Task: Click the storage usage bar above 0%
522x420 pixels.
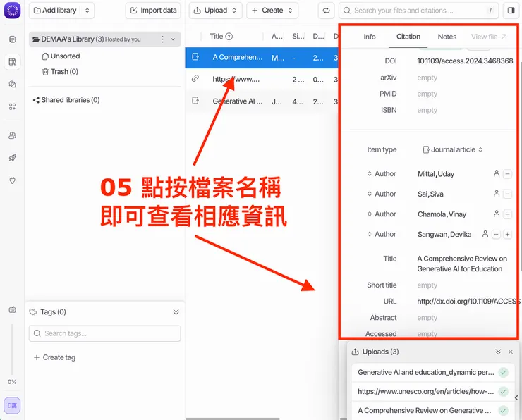Action: click(12, 349)
